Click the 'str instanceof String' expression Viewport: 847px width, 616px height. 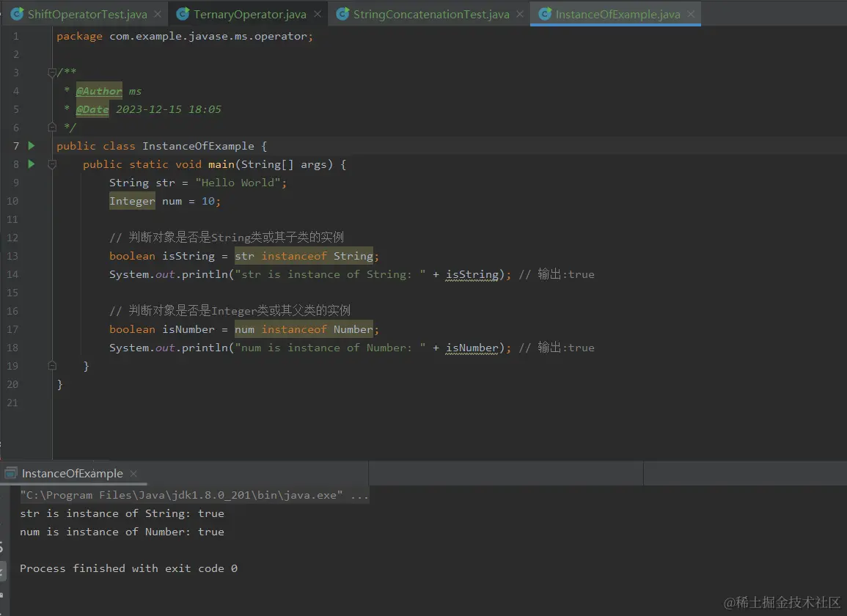304,256
